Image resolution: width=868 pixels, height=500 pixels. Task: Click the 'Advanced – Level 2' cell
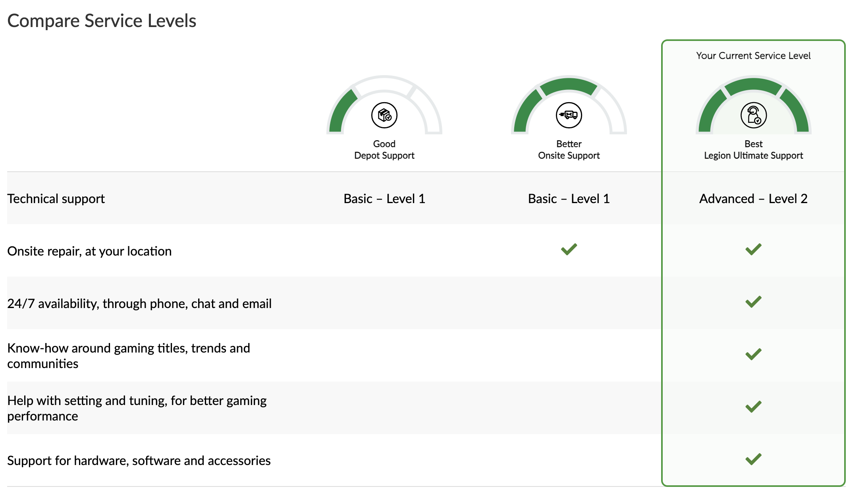click(x=753, y=198)
